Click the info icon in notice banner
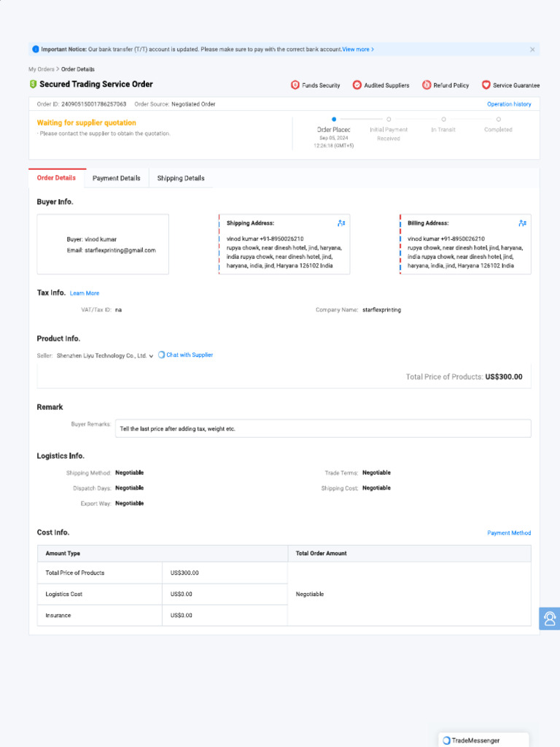 click(36, 50)
